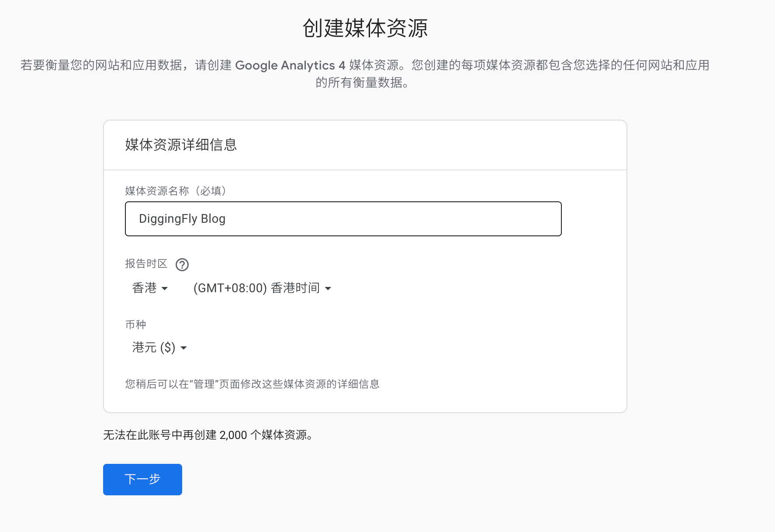The width and height of the screenshot is (775, 532).
Task: Click the DiggingFly Blog text in field
Action: [x=182, y=219]
